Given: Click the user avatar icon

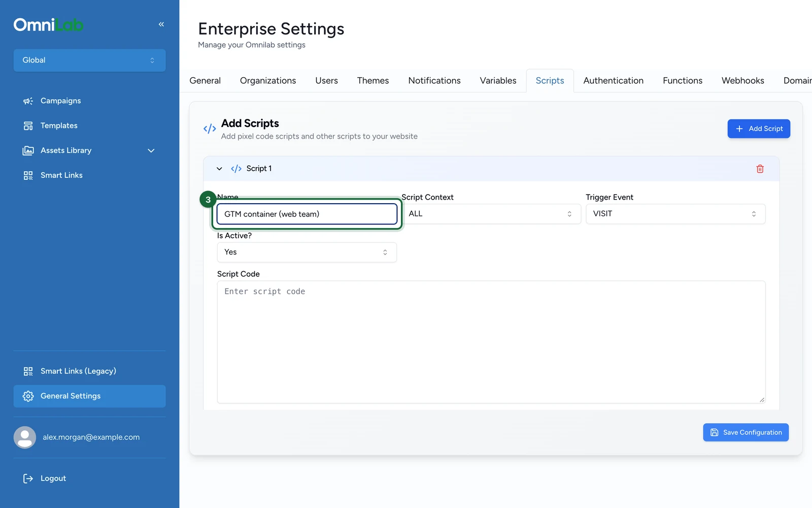Looking at the screenshot, I should click(24, 437).
